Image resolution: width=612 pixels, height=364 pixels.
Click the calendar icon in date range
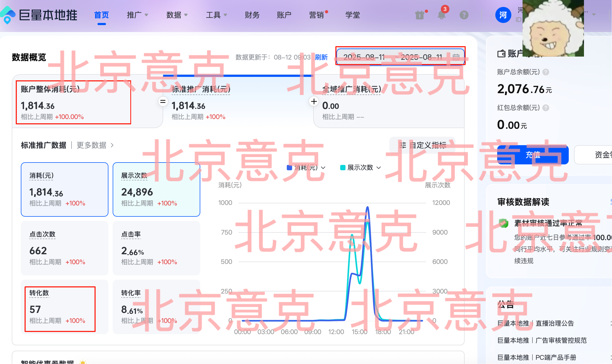(x=456, y=57)
